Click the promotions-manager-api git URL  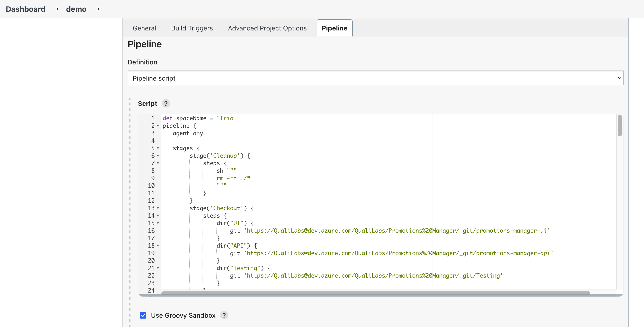click(399, 253)
